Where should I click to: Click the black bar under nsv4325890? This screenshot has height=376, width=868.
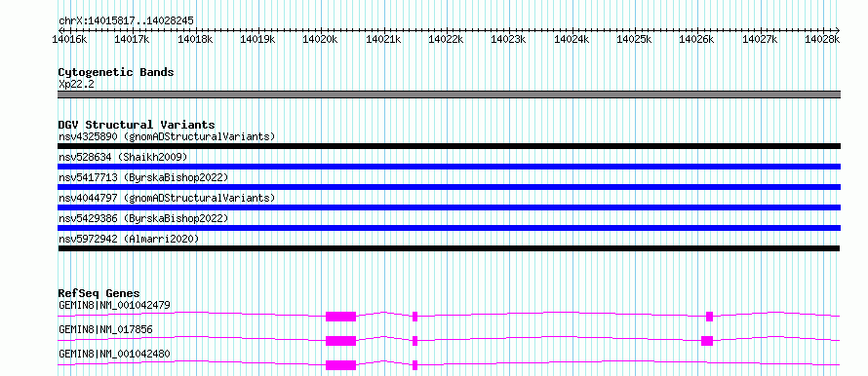pyautogui.click(x=450, y=146)
